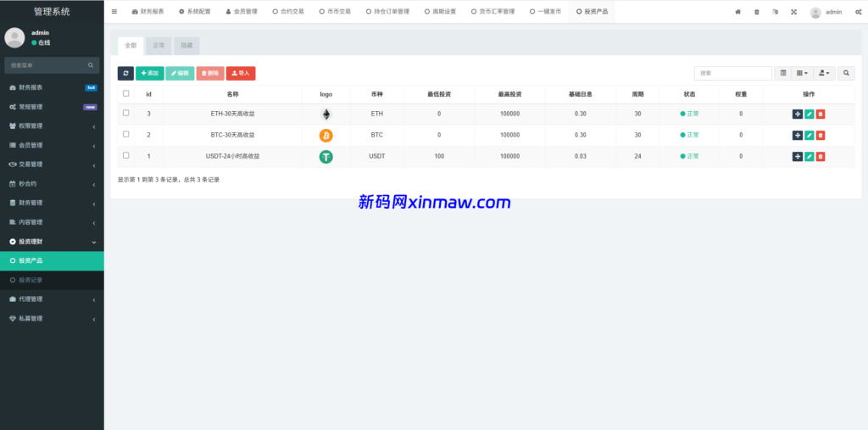The image size is (868, 430).
Task: Click the refresh table button
Action: tap(125, 73)
